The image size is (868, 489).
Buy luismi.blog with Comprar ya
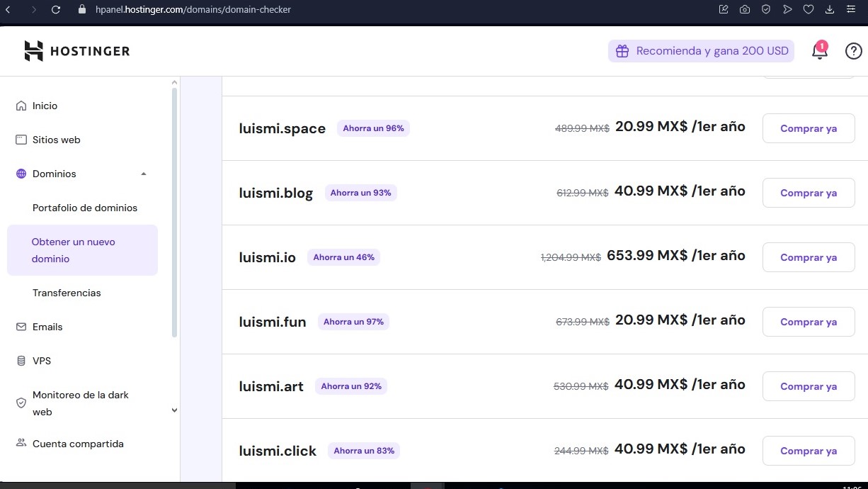[x=809, y=193]
